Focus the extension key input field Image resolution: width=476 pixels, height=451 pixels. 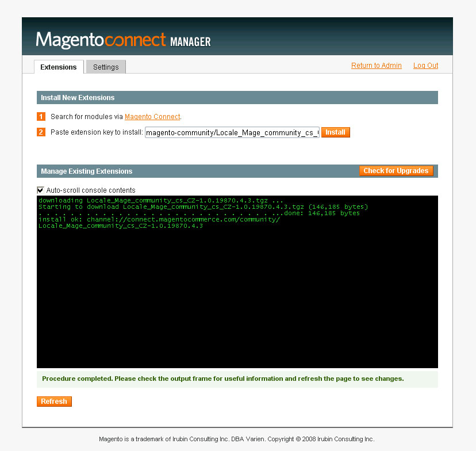click(232, 132)
